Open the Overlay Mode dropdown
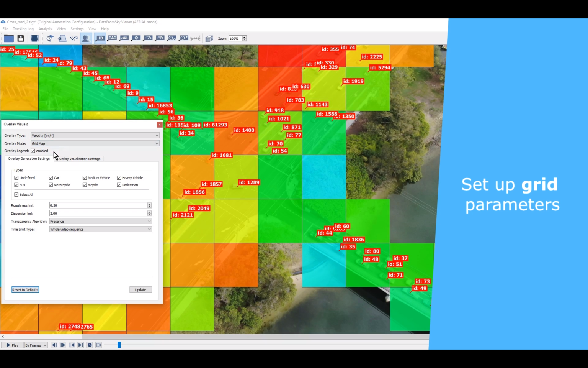This screenshot has width=588, height=368. click(x=95, y=143)
